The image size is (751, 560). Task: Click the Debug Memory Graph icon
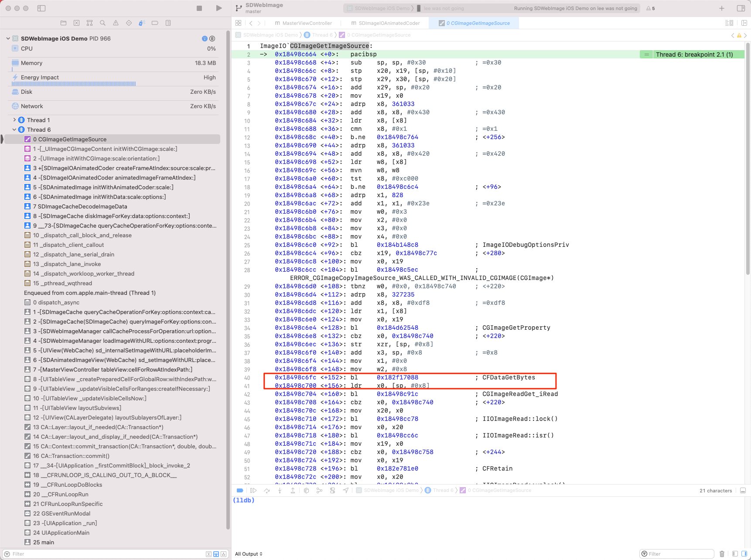[x=319, y=490]
